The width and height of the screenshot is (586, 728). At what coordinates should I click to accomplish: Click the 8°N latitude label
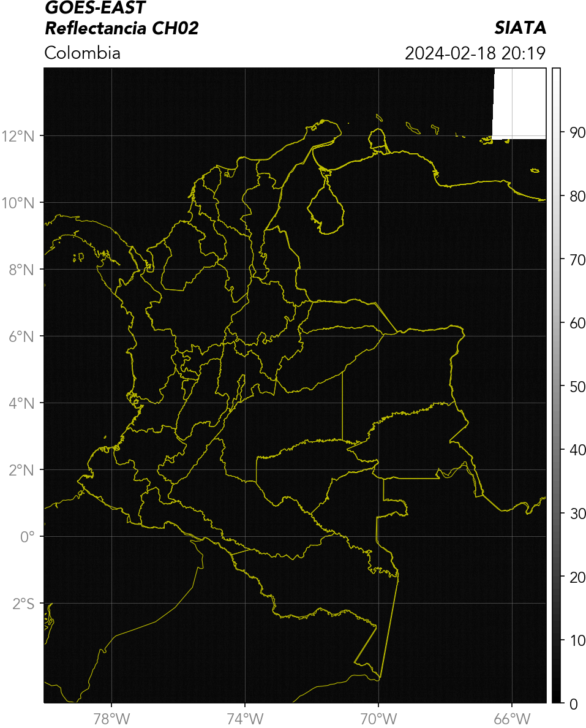click(x=21, y=270)
